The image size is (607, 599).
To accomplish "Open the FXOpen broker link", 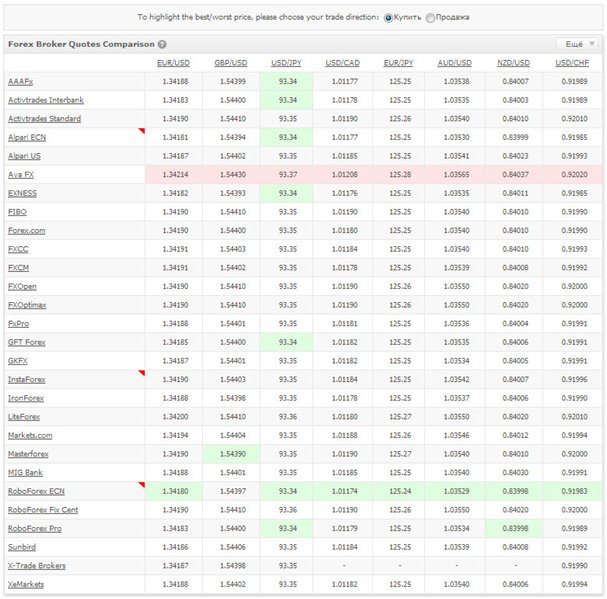I will pos(22,287).
